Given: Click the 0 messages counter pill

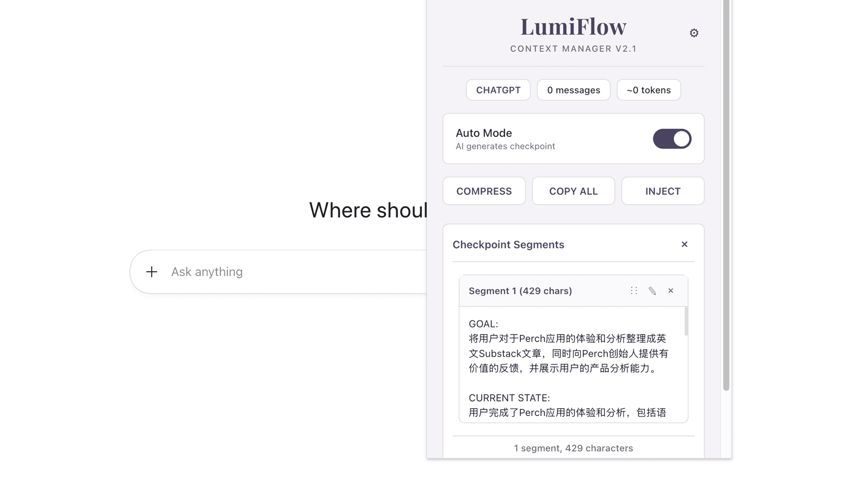Looking at the screenshot, I should [574, 90].
